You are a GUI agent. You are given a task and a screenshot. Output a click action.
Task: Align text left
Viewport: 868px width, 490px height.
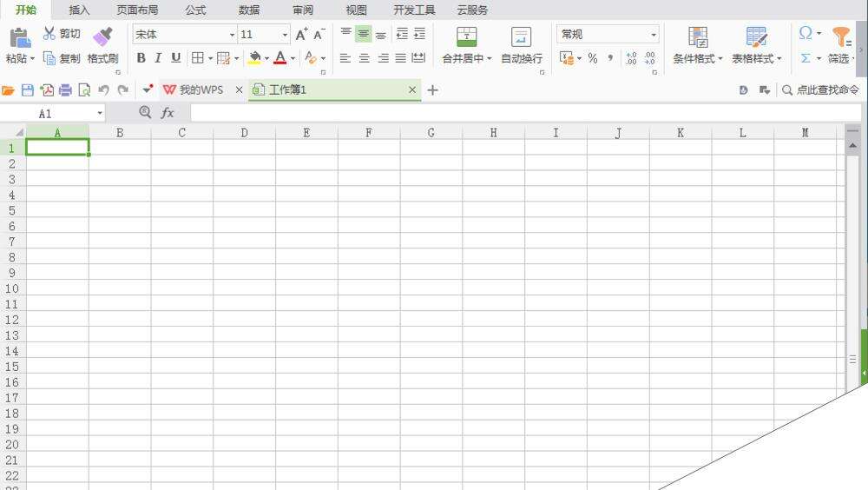(345, 57)
